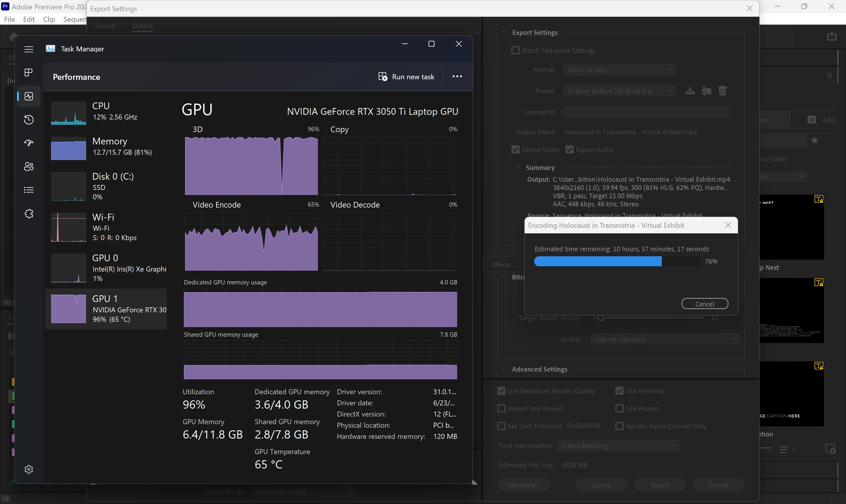Open Task Manager settings gear
Screen dimensions: 846x504
click(x=29, y=469)
